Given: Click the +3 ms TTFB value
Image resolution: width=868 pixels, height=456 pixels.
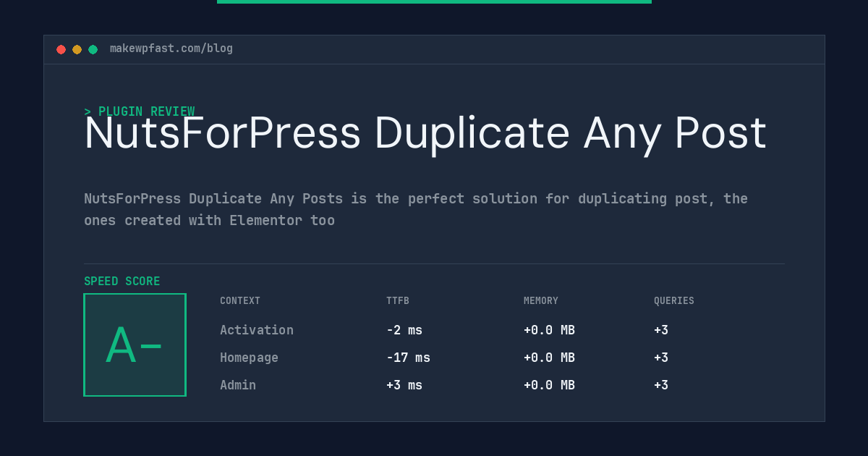Looking at the screenshot, I should (x=404, y=385).
